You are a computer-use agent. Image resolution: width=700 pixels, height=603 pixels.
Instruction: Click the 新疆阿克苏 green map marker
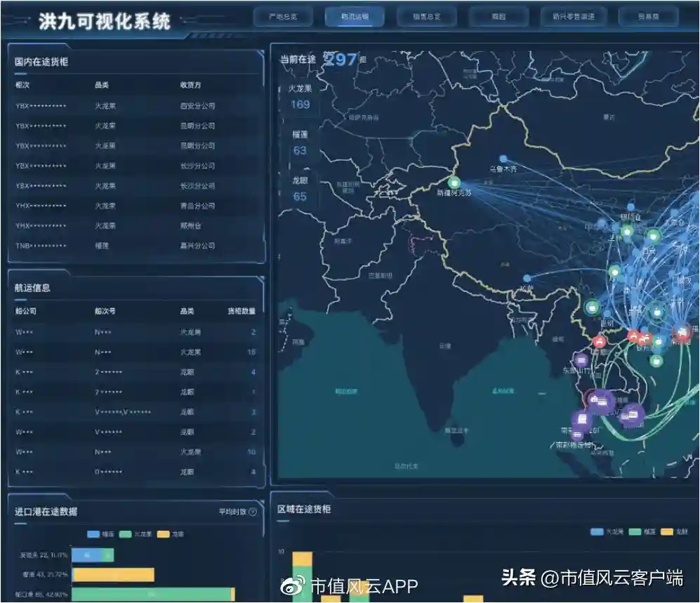pyautogui.click(x=454, y=182)
